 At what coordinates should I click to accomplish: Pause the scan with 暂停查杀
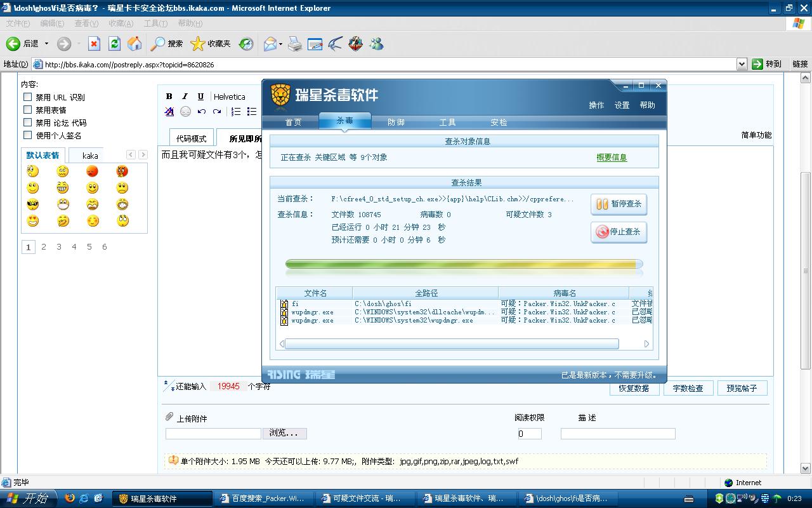[619, 204]
